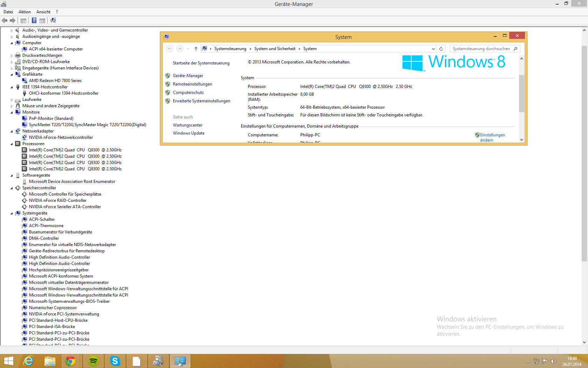Collapse the Prozessoren node
Image resolution: width=588 pixels, height=368 pixels.
12,144
